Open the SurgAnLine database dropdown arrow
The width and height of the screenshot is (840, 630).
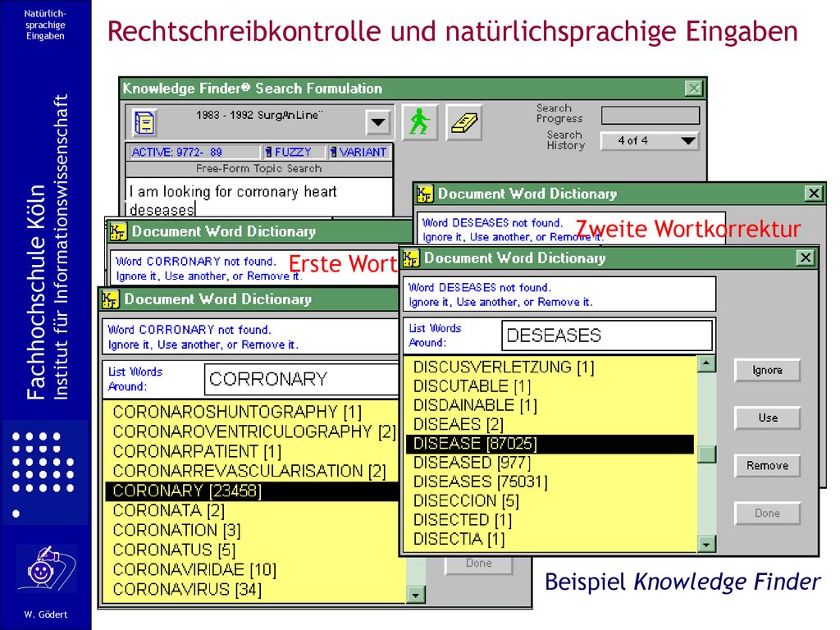tap(378, 122)
